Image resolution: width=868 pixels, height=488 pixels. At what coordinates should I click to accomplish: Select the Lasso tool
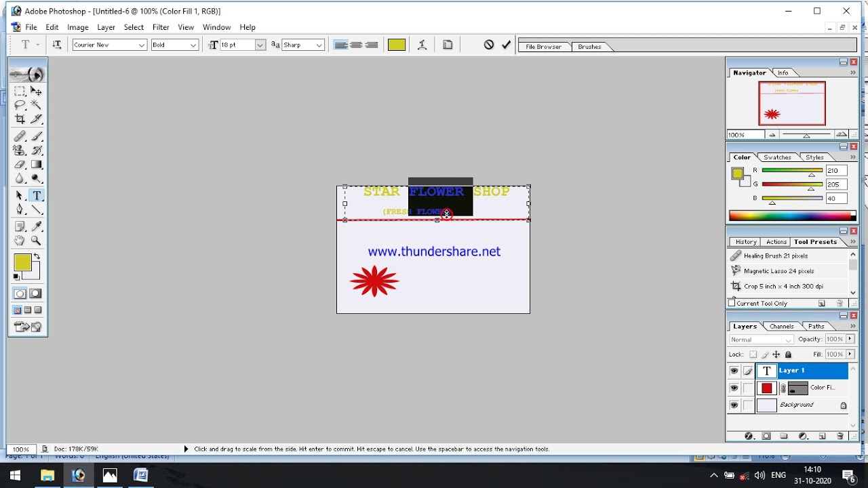(20, 105)
